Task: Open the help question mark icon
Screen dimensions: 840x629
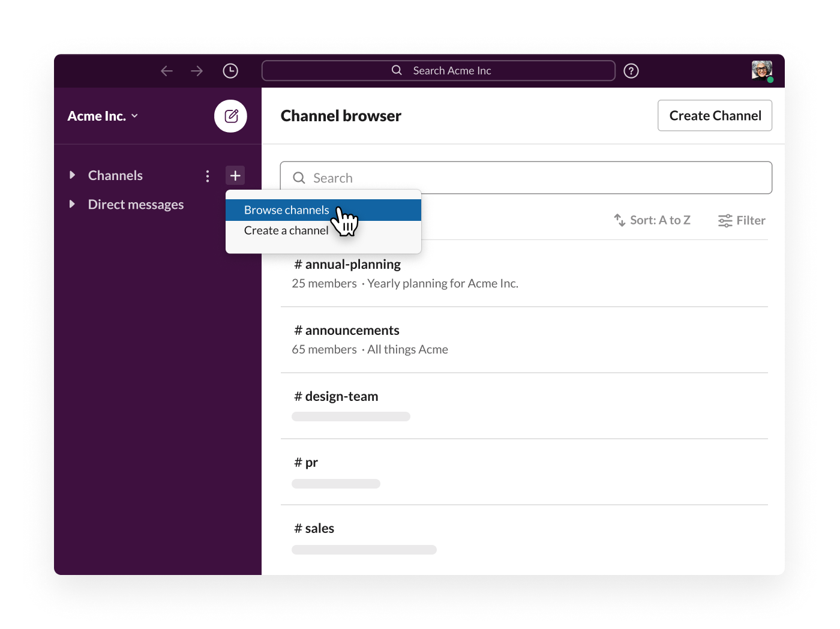Action: coord(631,71)
